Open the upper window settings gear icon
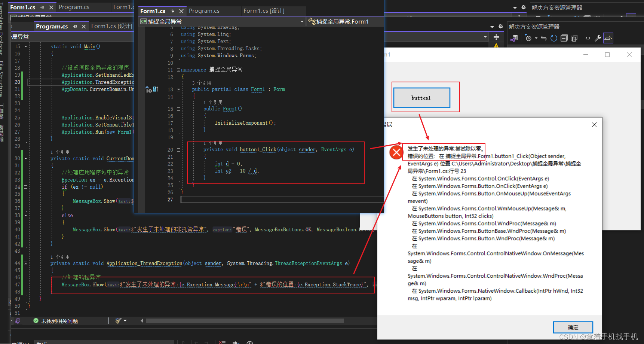The height and width of the screenshot is (344, 644). (524, 7)
